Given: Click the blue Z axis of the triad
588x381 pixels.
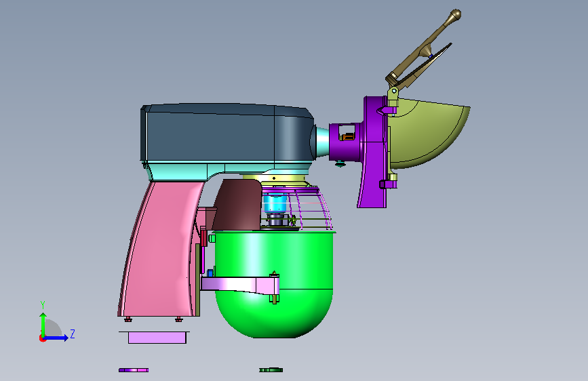Looking at the screenshot, I should (56, 338).
